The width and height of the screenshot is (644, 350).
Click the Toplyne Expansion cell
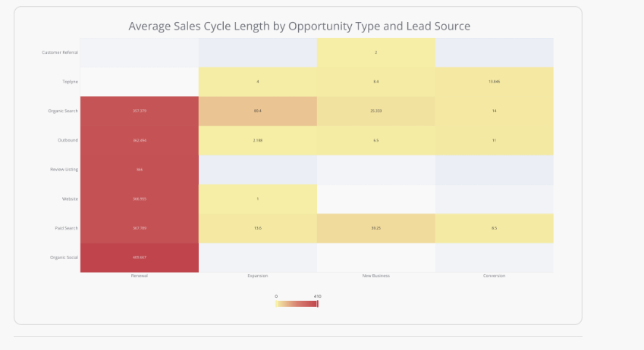coord(257,82)
